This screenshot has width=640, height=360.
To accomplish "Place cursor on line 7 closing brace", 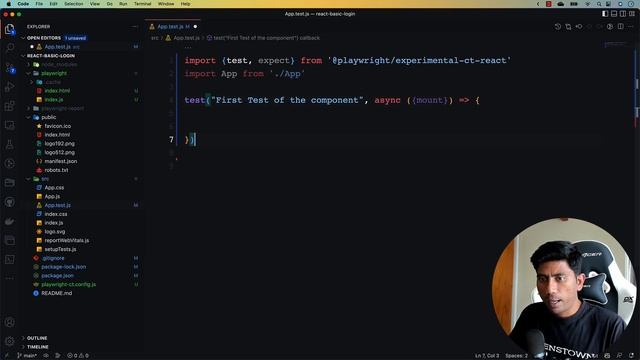I will pyautogui.click(x=187, y=140).
